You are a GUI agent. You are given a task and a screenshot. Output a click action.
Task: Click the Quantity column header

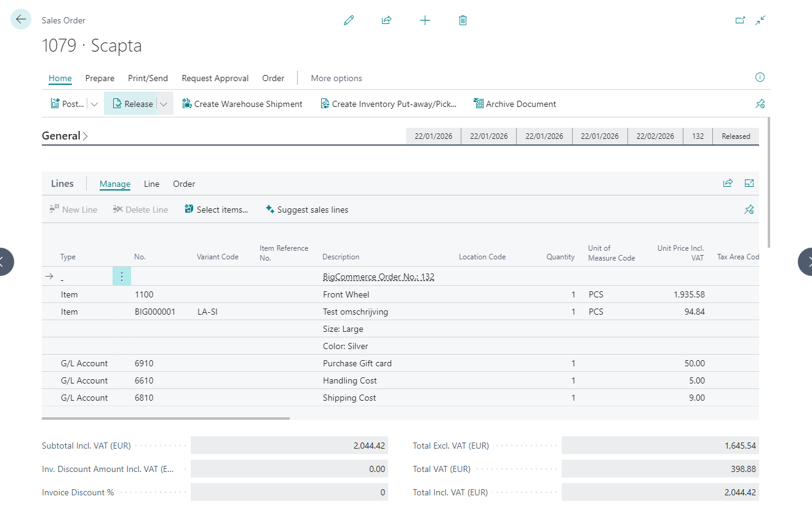point(560,257)
